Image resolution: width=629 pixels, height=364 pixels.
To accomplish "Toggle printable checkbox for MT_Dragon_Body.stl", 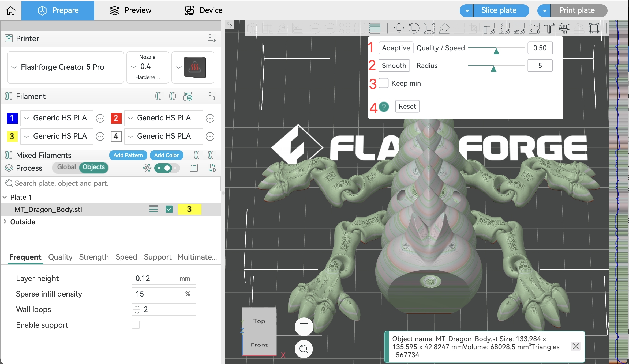I will pyautogui.click(x=169, y=209).
